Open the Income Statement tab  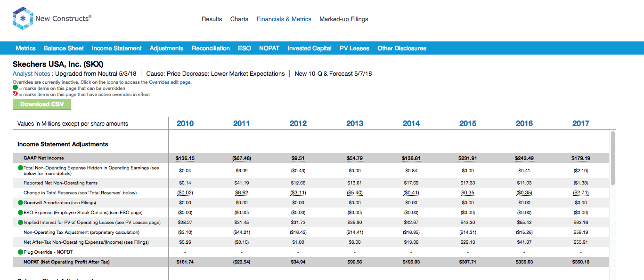point(117,48)
